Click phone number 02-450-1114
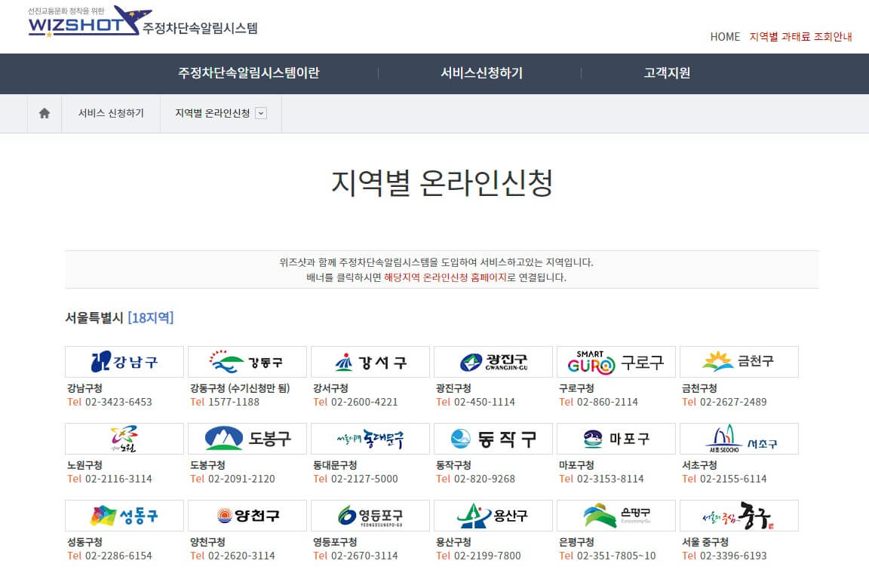Viewport: 869px width, 588px height. [484, 402]
